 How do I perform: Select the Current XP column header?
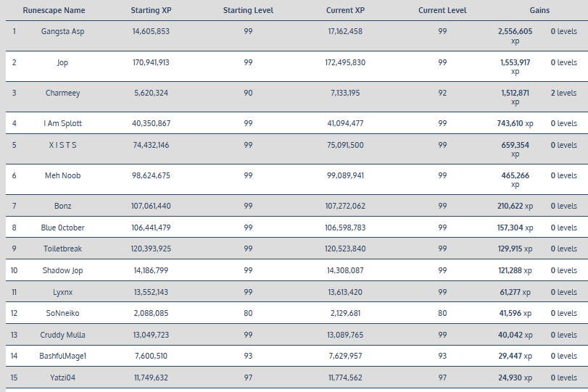coord(345,11)
